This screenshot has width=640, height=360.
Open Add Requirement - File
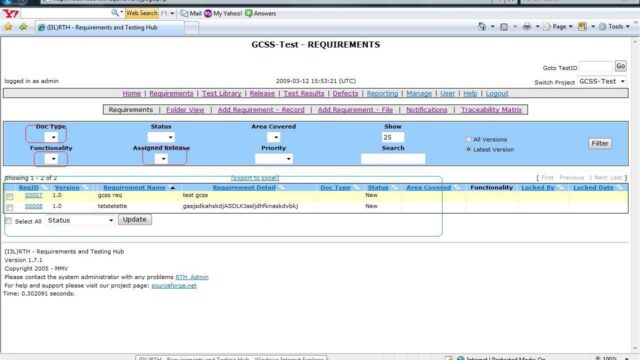[355, 110]
